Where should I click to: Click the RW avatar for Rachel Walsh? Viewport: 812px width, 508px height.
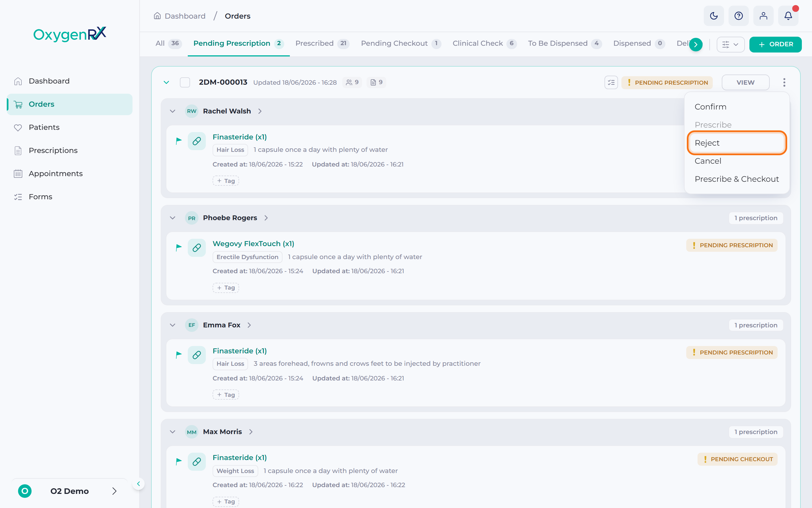pos(192,111)
